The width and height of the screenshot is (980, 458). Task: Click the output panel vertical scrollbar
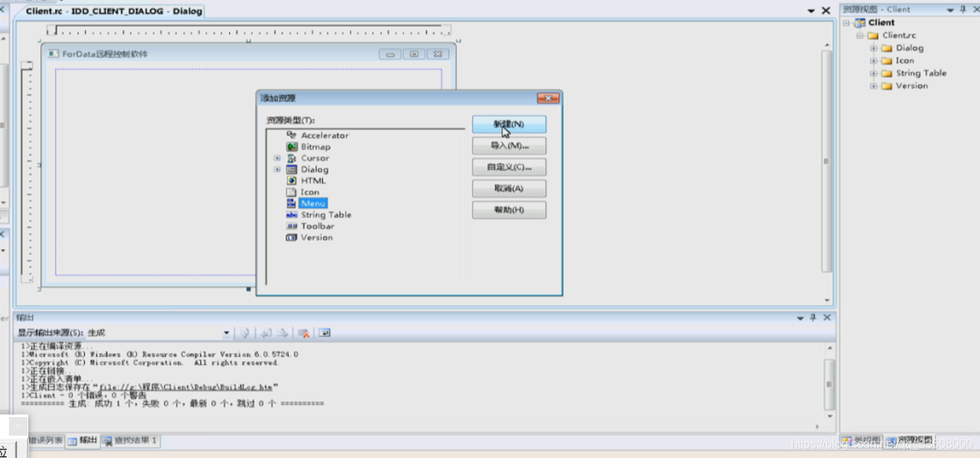[x=829, y=384]
